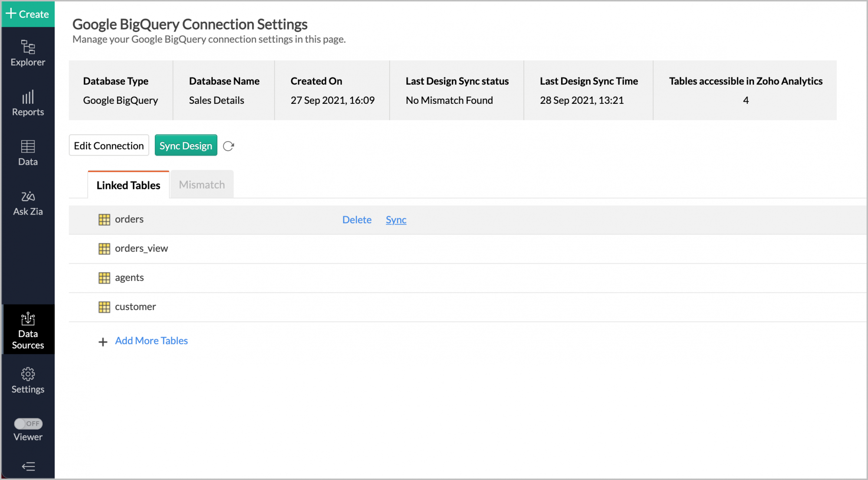Image resolution: width=868 pixels, height=480 pixels.
Task: Open the Explorer sidebar icon
Action: point(28,53)
